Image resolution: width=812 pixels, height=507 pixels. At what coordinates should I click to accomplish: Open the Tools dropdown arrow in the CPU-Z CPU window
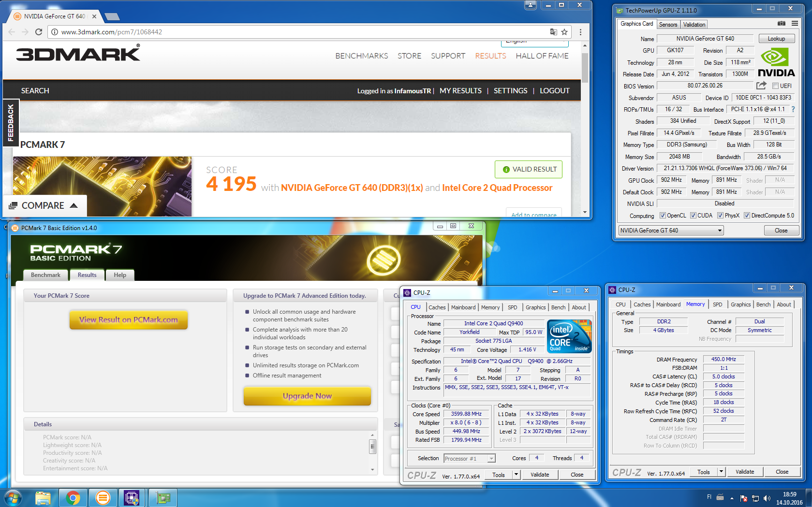pyautogui.click(x=516, y=475)
